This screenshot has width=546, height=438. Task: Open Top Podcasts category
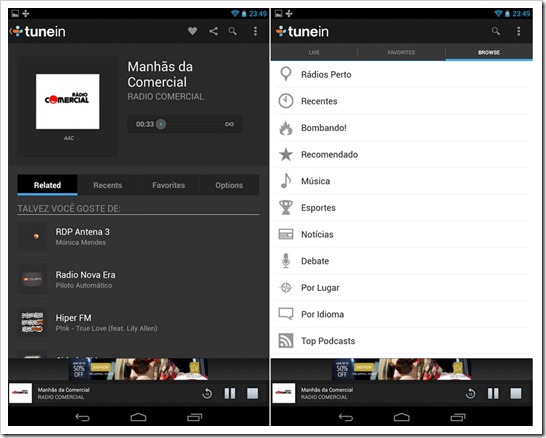pyautogui.click(x=402, y=341)
